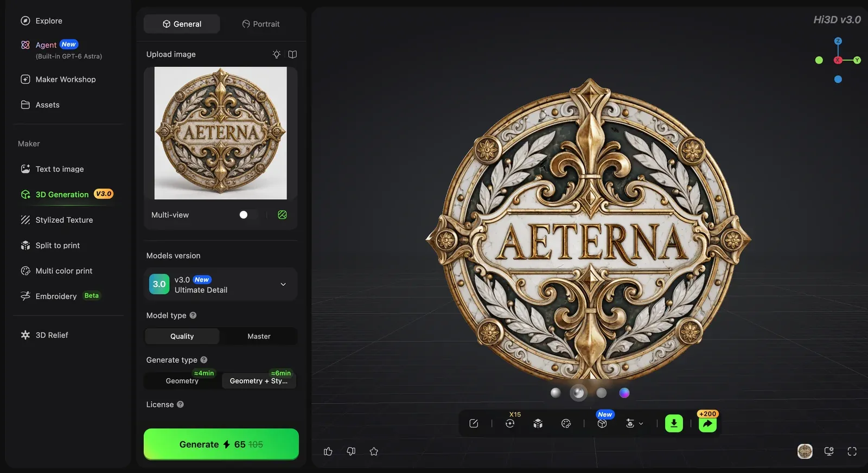
Task: Open Embroidery Beta tool
Action: pyautogui.click(x=61, y=296)
